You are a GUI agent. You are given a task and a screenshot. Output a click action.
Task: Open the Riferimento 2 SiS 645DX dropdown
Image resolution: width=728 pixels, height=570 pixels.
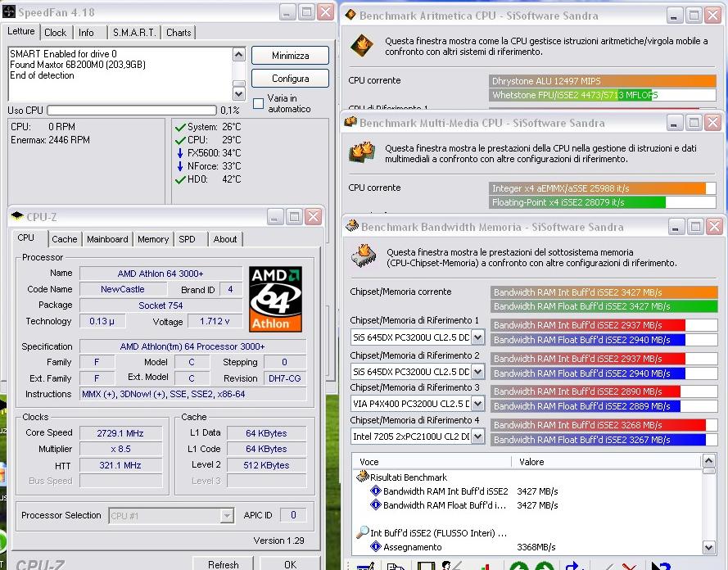tap(477, 371)
